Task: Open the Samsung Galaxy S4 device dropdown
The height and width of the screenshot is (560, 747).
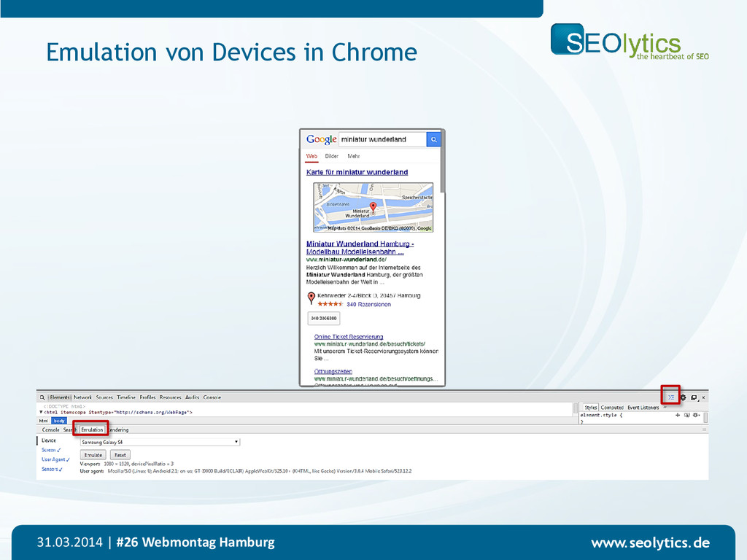Action: pyautogui.click(x=160, y=442)
